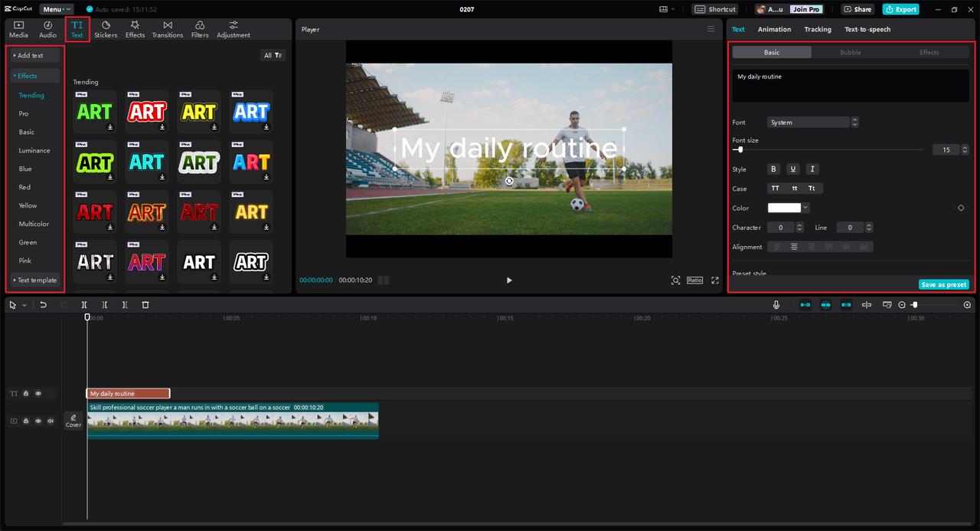Click the Italic style button
The image size is (980, 531).
(812, 169)
